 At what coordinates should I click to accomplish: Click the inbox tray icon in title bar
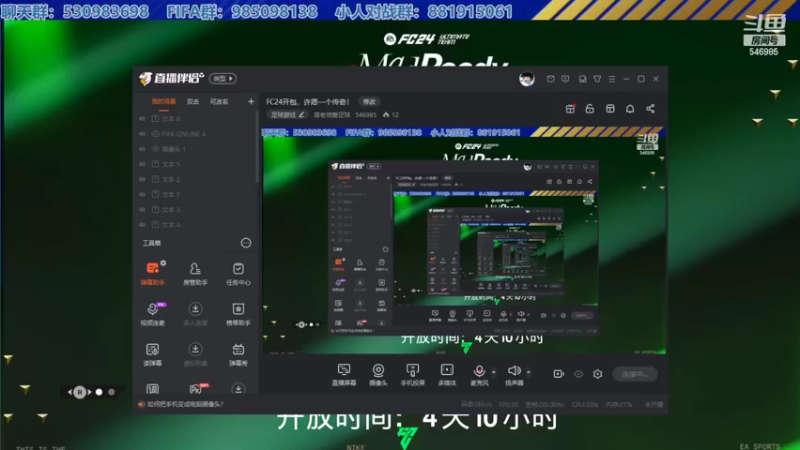582,79
